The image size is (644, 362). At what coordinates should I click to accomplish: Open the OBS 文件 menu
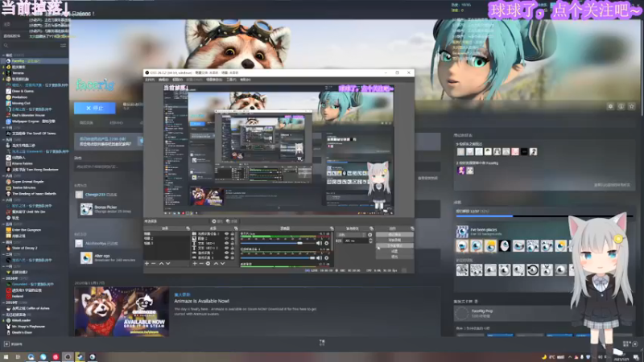coord(150,80)
